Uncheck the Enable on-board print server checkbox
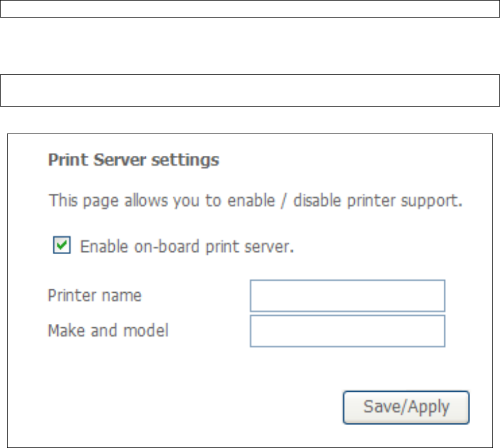The image size is (500, 448). click(61, 245)
